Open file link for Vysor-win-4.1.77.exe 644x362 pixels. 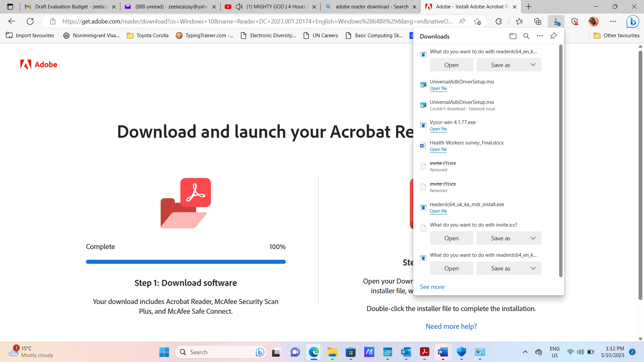pyautogui.click(x=438, y=129)
